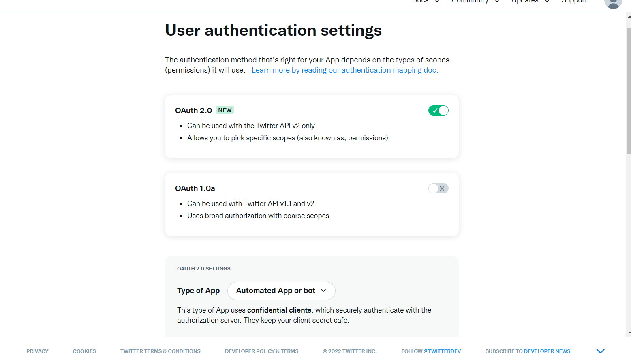Open the Type of App dropdown
Screen dimensions: 631x364
[281, 291]
